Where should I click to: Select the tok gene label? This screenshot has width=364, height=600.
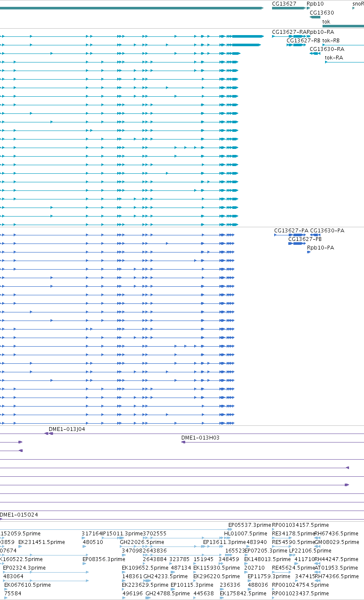pyautogui.click(x=326, y=21)
